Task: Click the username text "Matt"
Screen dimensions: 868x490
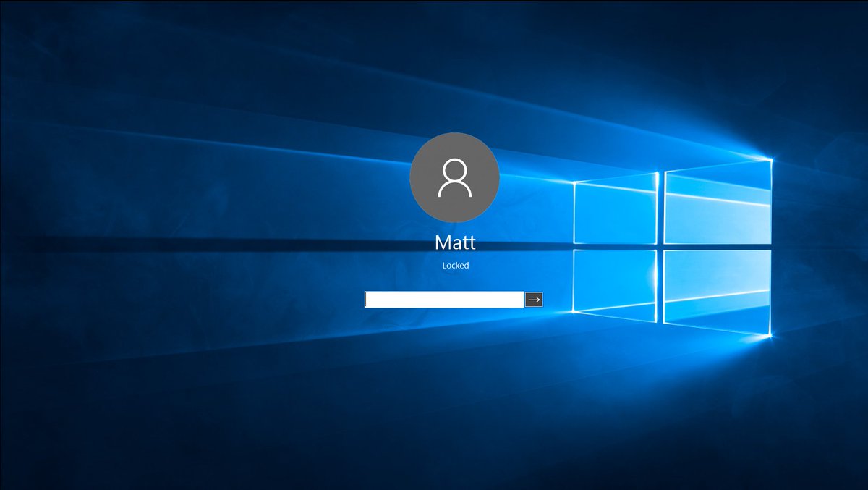Action: coord(455,242)
